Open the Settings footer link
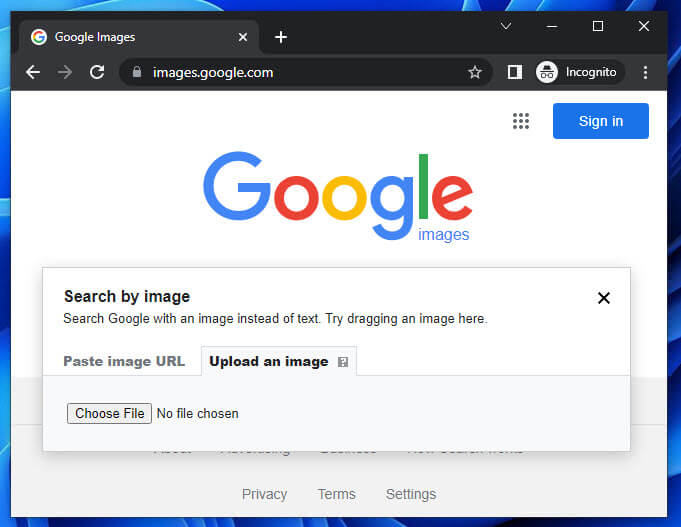This screenshot has width=681, height=527. point(411,494)
